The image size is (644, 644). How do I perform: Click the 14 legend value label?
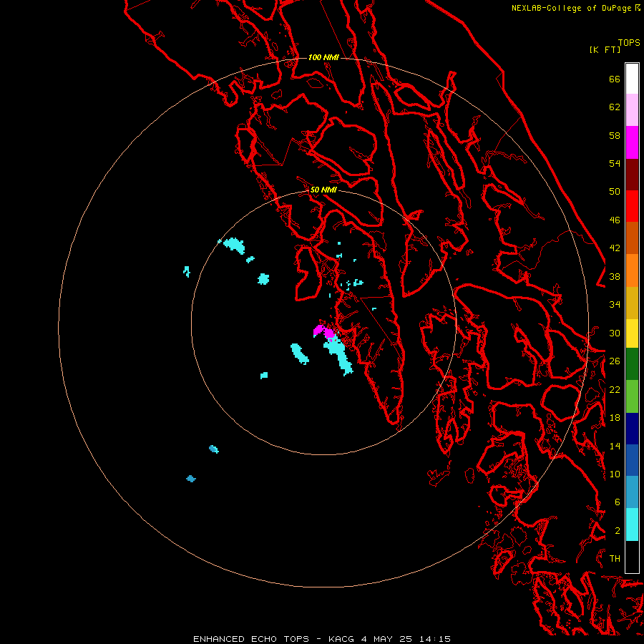[x=615, y=446]
